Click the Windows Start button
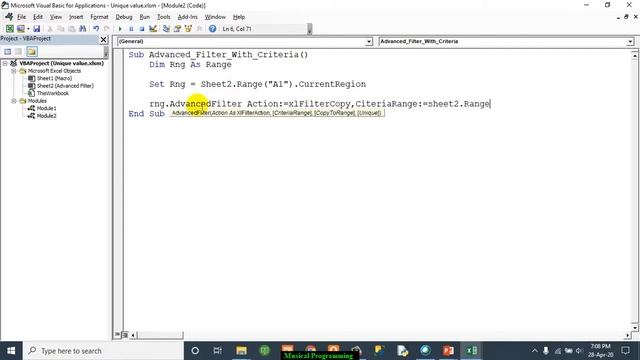The height and width of the screenshot is (360, 640). (11, 351)
